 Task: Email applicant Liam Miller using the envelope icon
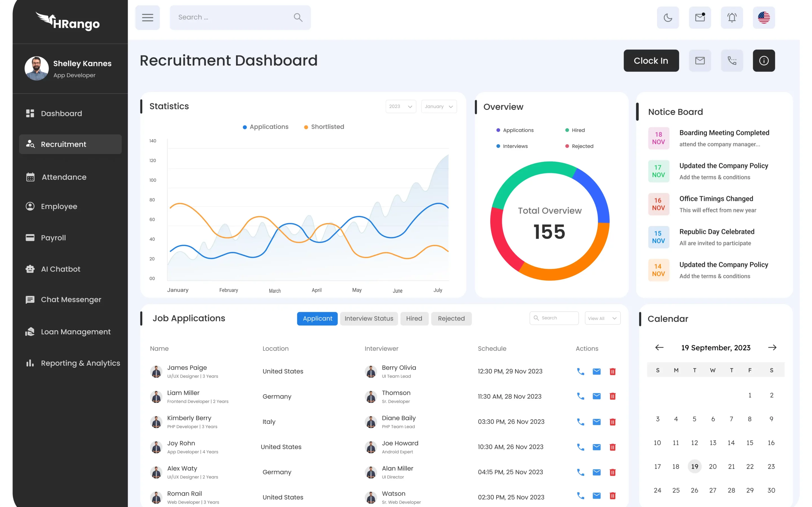[597, 396]
